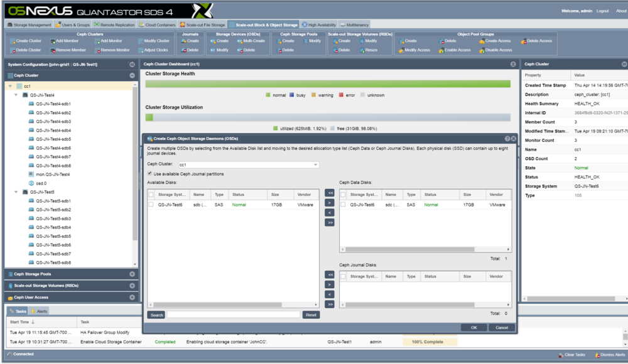Collapse the System Configuration panel
Viewport: 628px width, 364px height.
(132, 65)
